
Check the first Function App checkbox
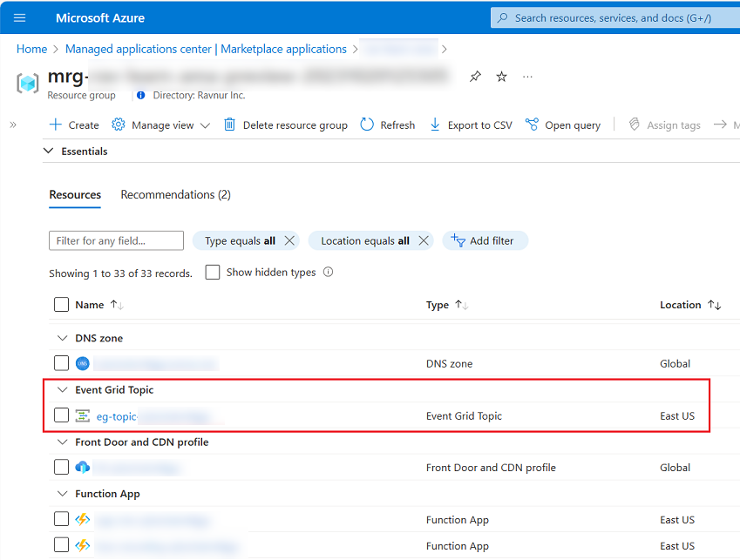click(61, 519)
